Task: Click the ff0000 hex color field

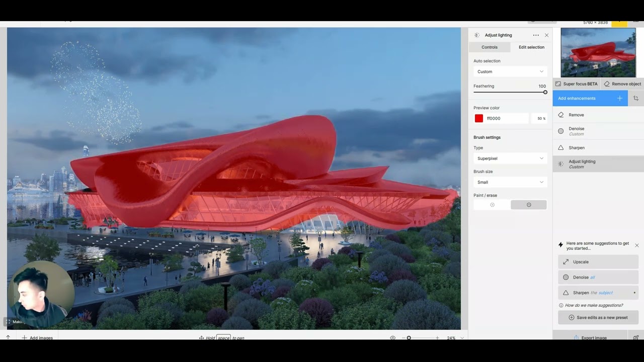Action: pos(507,119)
